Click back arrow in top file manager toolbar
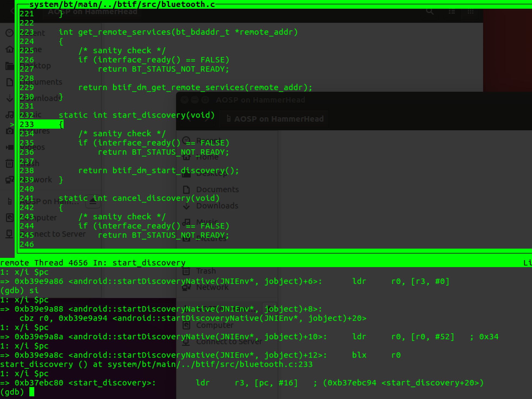 [x=12, y=11]
